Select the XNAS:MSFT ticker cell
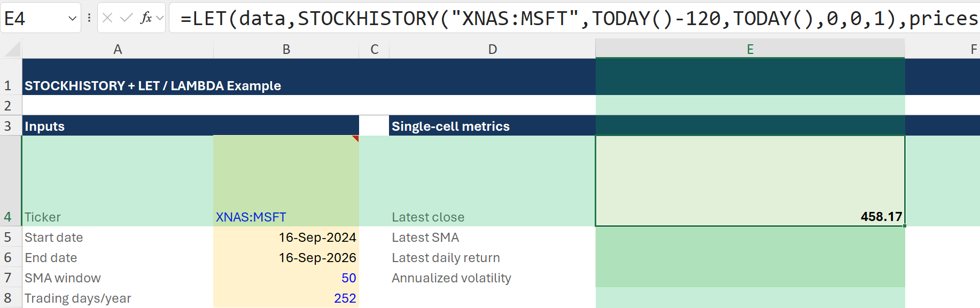The image size is (980, 308). [x=286, y=181]
